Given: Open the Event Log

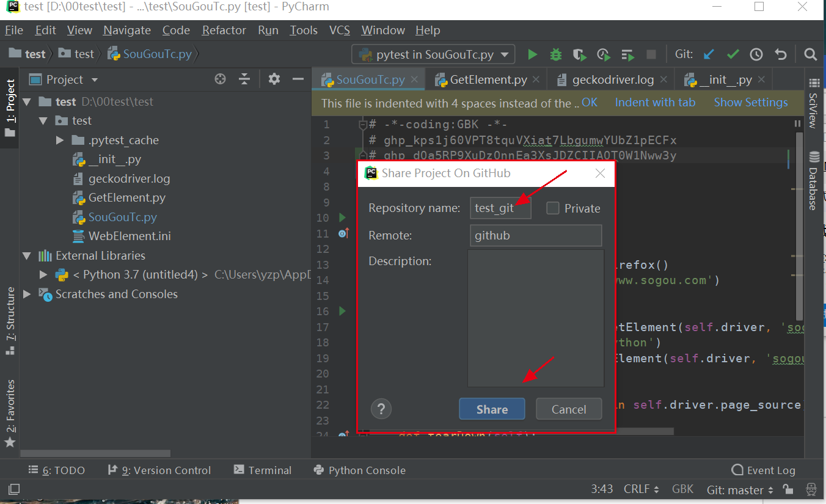Looking at the screenshot, I should [764, 470].
